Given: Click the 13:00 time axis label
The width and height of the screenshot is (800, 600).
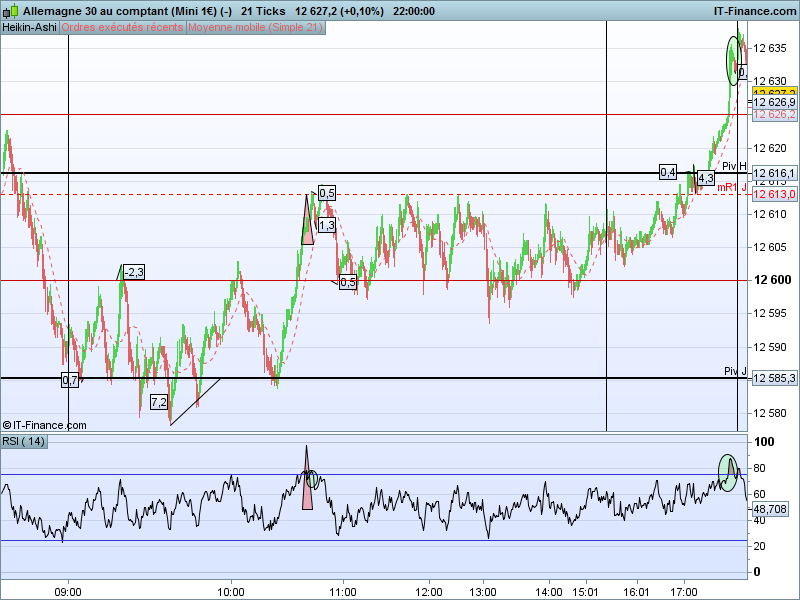Looking at the screenshot, I should coord(483,592).
